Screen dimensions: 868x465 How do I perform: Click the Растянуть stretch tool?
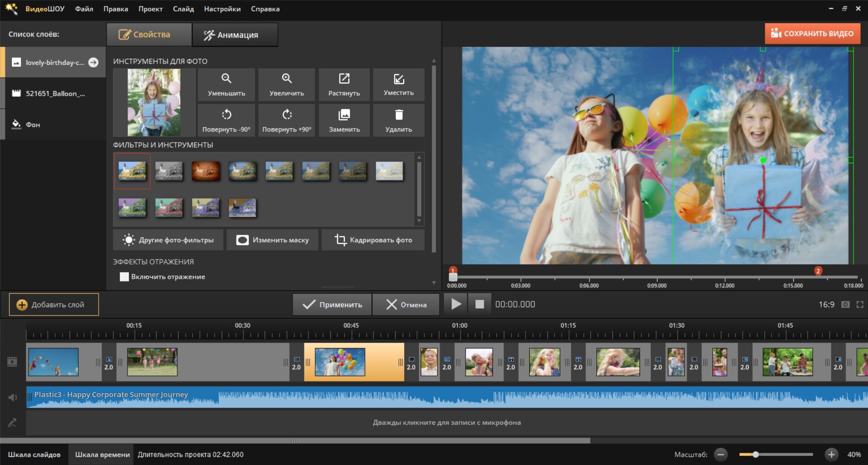pyautogui.click(x=344, y=85)
